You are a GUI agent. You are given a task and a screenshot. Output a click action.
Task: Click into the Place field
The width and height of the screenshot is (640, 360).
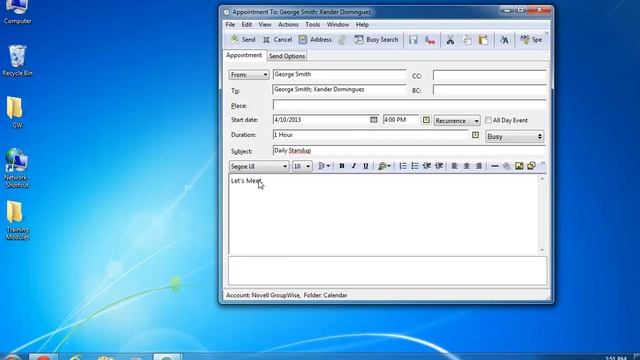[409, 105]
